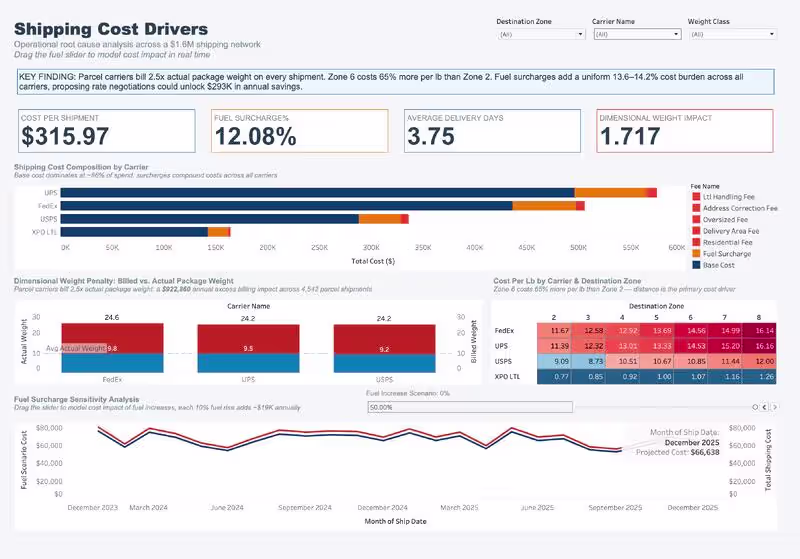Click the USPS base cost blue bar
The height and width of the screenshot is (559, 800).
pos(210,219)
